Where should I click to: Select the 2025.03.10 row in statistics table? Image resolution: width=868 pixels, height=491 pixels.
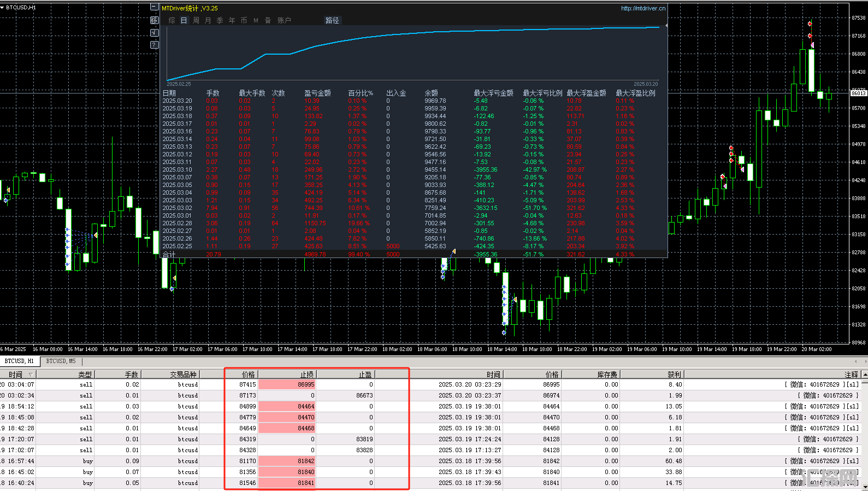click(414, 169)
